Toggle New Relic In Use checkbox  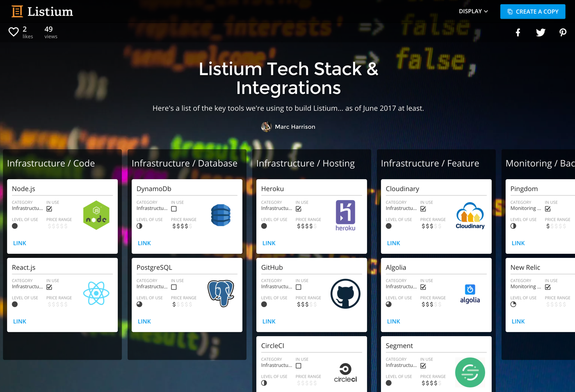click(548, 287)
